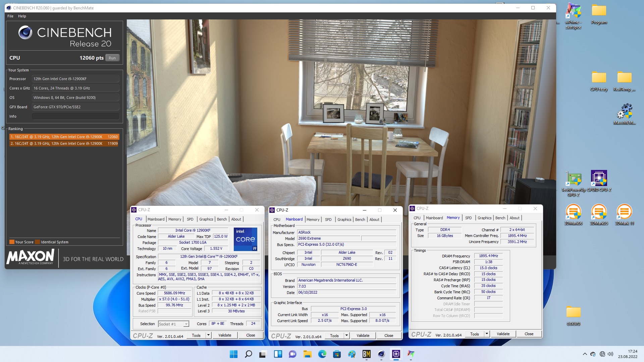Open GTX970 folder on desktop

573,315
